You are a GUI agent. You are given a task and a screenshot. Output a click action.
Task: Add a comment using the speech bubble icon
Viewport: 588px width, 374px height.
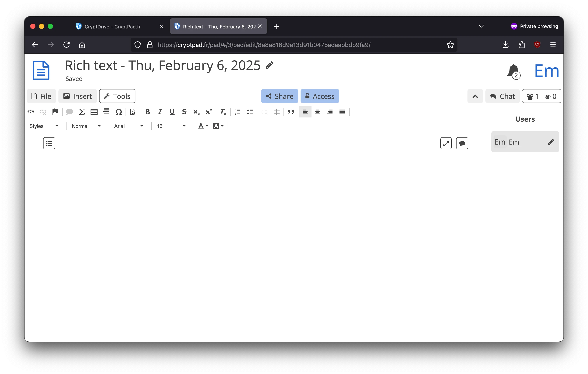69,112
